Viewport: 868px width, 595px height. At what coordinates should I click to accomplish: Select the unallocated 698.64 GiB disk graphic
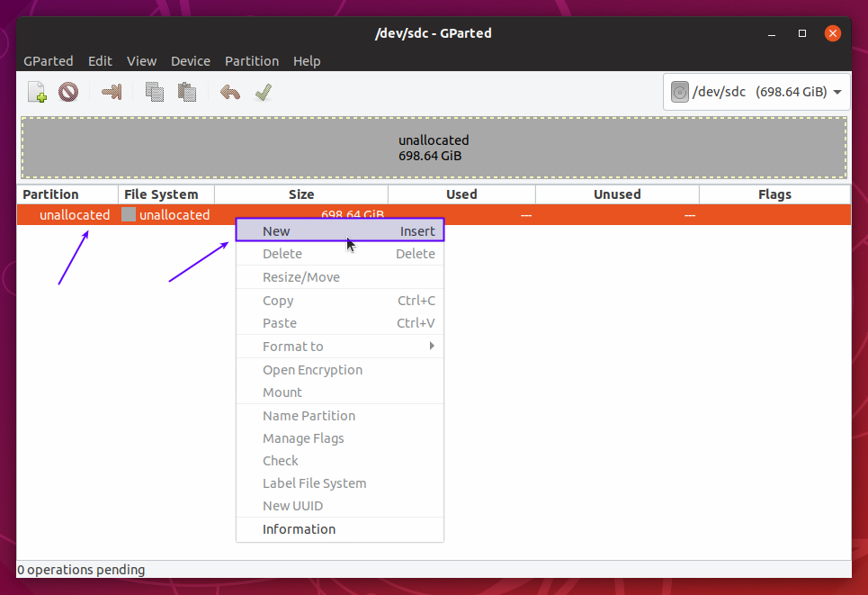(434, 148)
